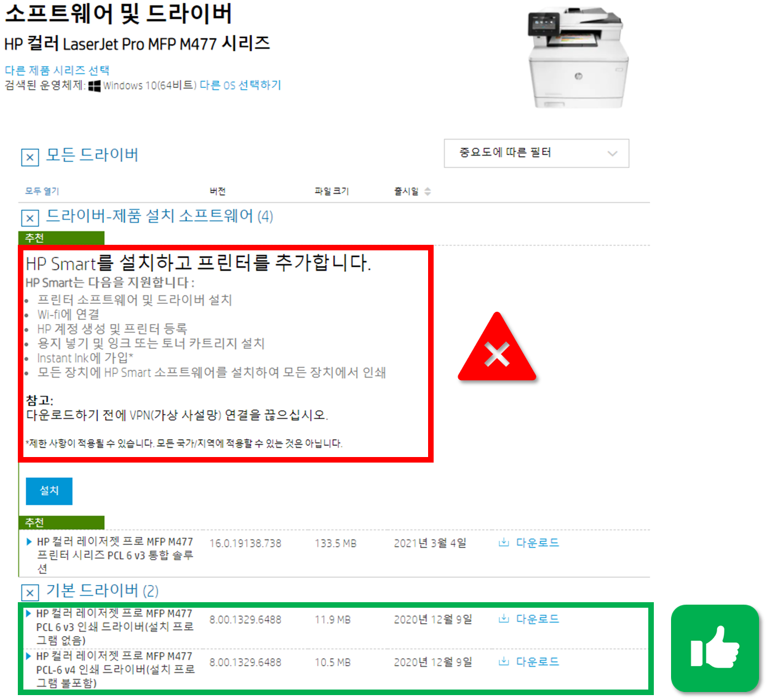This screenshot has height=700, width=767.
Task: Collapse the 모든 드라이버 section X icon
Action: pos(30,157)
